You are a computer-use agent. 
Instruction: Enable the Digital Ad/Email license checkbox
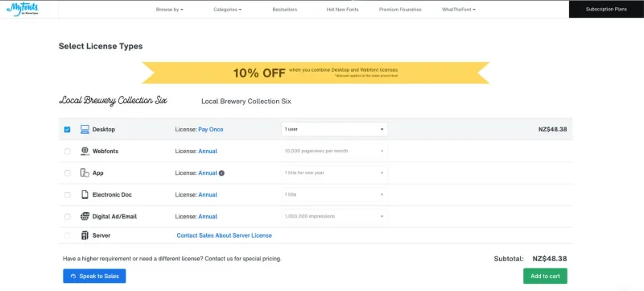[x=68, y=217]
